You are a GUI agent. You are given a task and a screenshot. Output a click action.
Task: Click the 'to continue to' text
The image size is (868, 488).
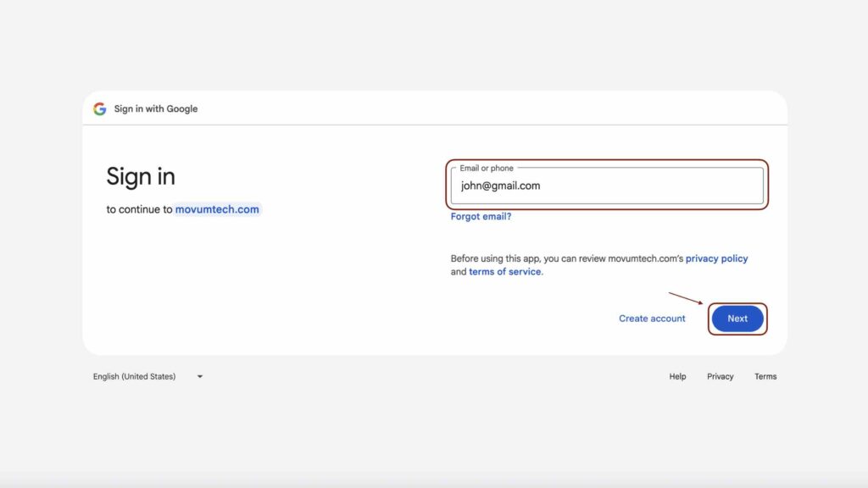139,209
